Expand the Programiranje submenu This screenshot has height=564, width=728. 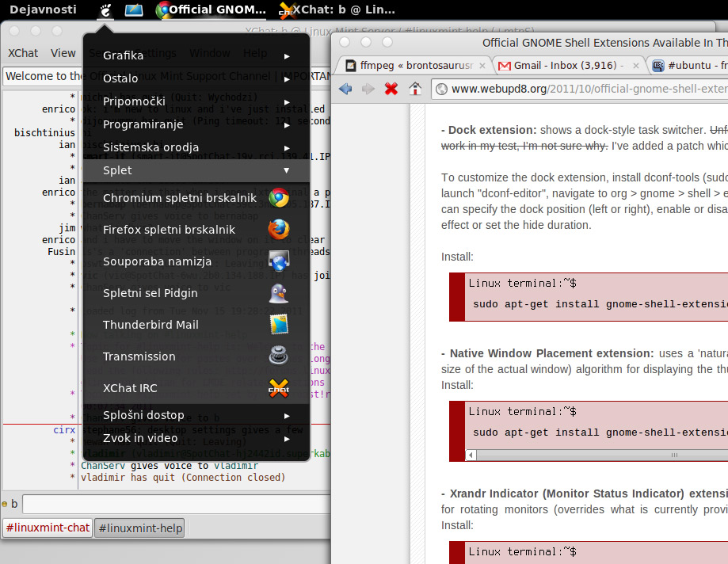coord(196,124)
